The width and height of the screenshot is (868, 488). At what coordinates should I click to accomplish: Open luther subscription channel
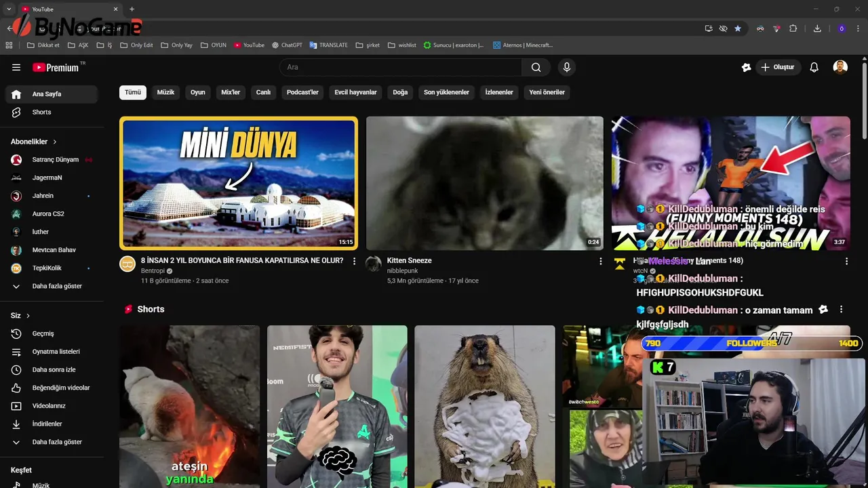coord(52,232)
